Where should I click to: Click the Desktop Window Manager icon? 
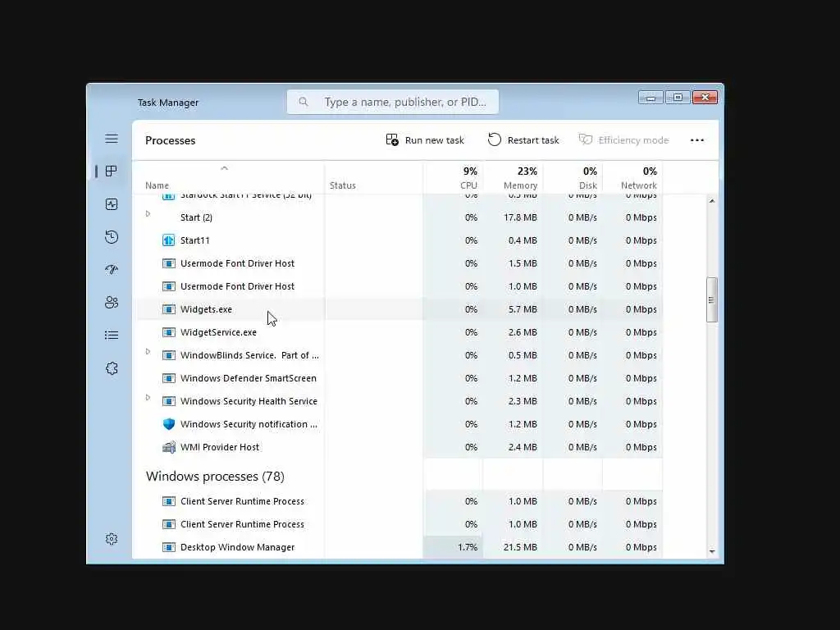(x=169, y=547)
